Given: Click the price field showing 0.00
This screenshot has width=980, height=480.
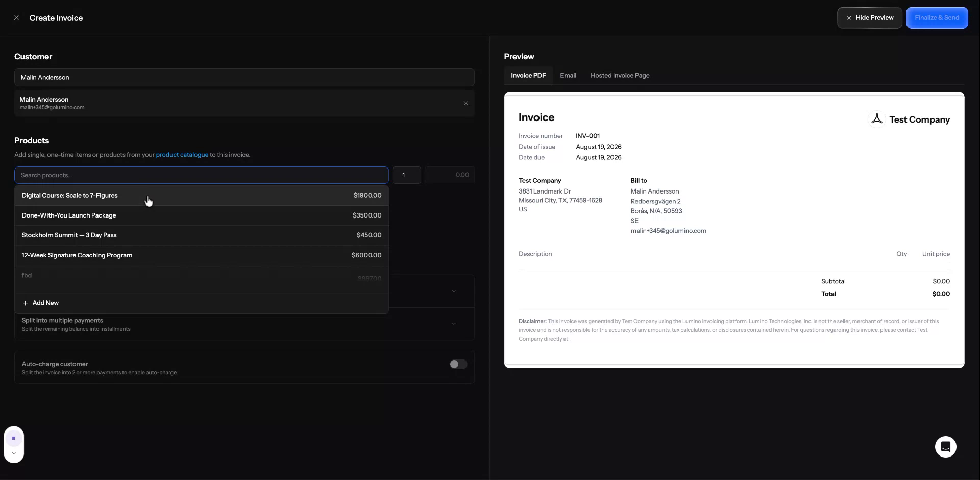Looking at the screenshot, I should (x=449, y=175).
